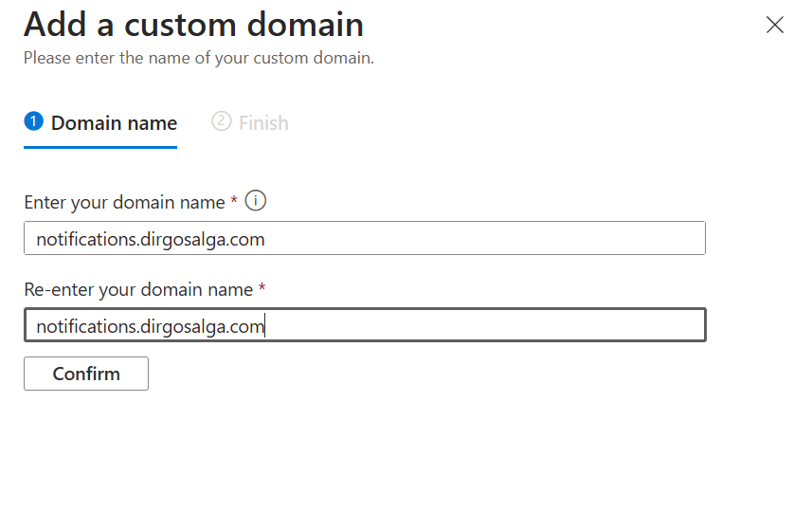Screen dimensions: 812x530
Task: Click the 'Re-enter your domain name' label
Action: click(137, 289)
